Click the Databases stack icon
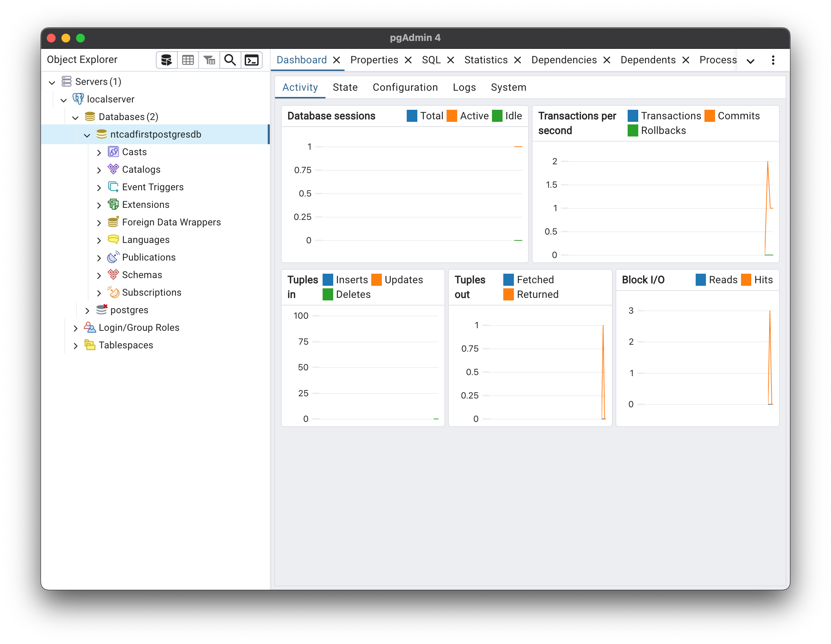The image size is (831, 644). [x=90, y=116]
